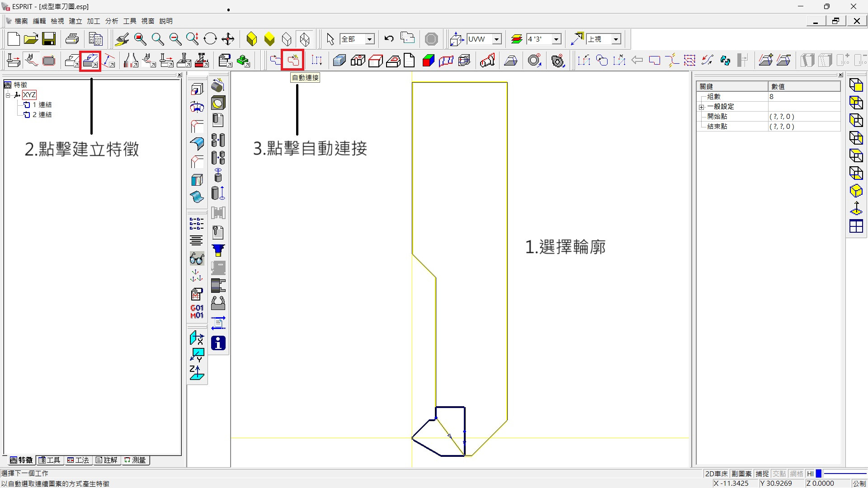Viewport: 868px width, 488px height.
Task: Click the highlighted 建立特徵 create-feature toolbar icon
Action: tap(90, 61)
